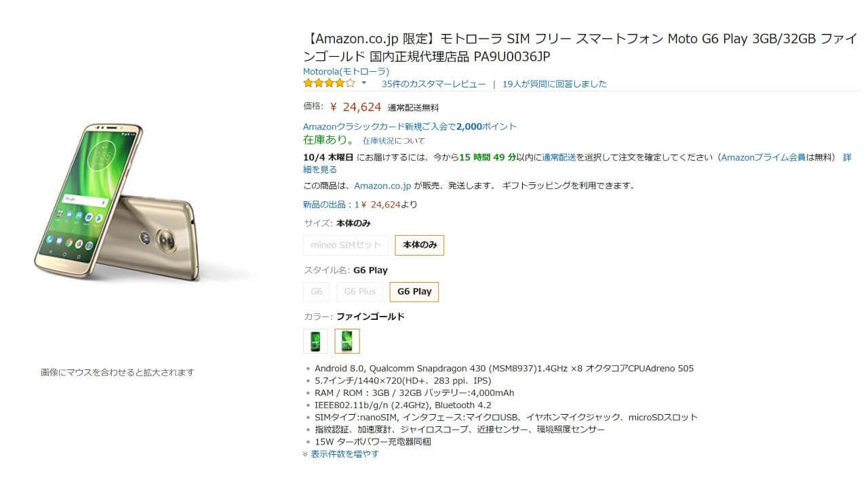The image size is (868, 488).
Task: Open the 新品の出品 offers link
Action: tap(330, 205)
